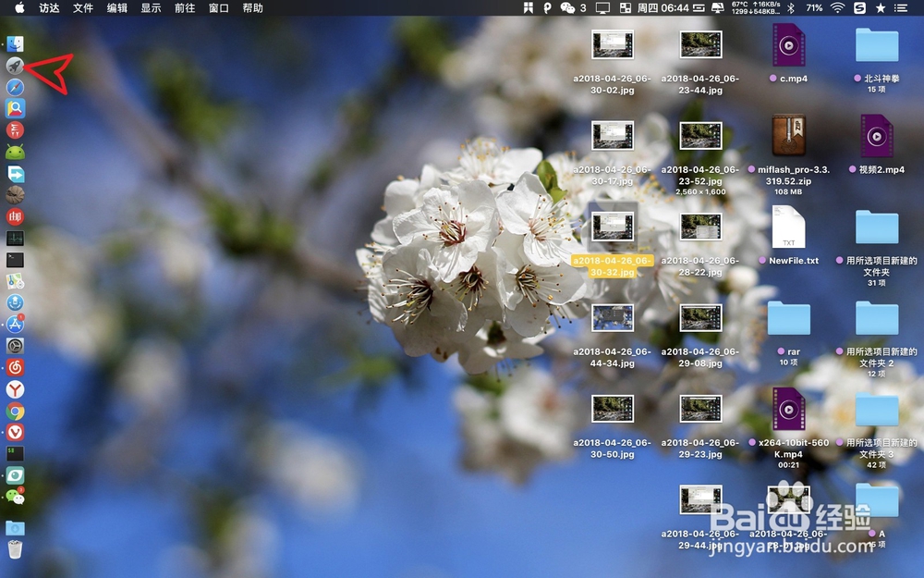The width and height of the screenshot is (924, 578).
Task: Open the teal eye app in dock
Action: [x=16, y=475]
